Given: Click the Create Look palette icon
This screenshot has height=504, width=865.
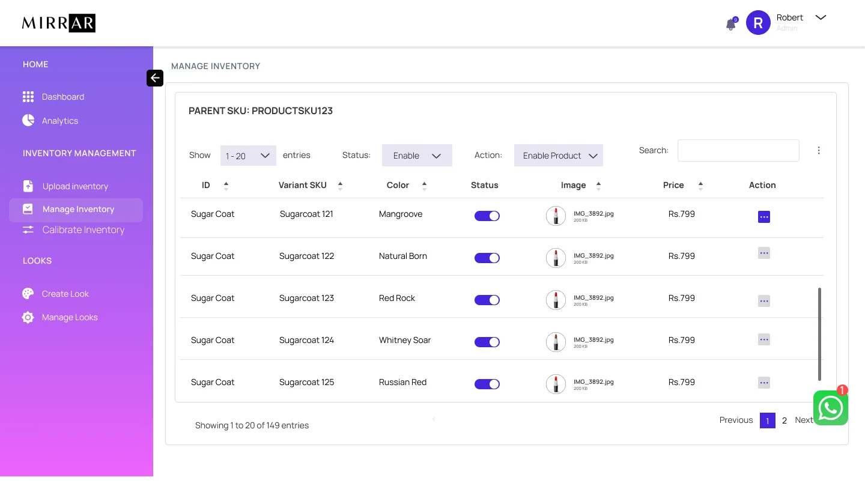Looking at the screenshot, I should click(x=28, y=293).
